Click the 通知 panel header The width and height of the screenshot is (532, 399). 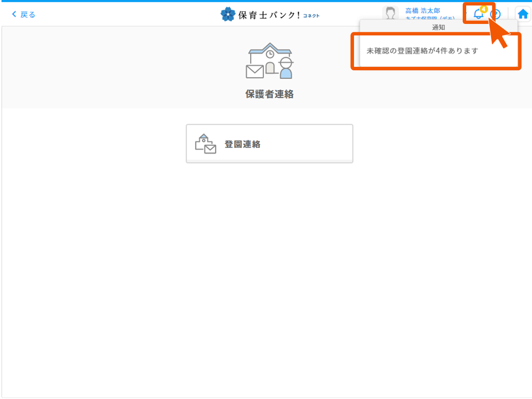(438, 27)
